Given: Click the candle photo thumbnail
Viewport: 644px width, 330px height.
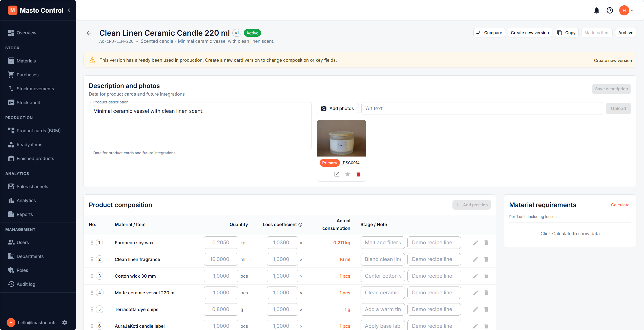Looking at the screenshot, I should [341, 138].
